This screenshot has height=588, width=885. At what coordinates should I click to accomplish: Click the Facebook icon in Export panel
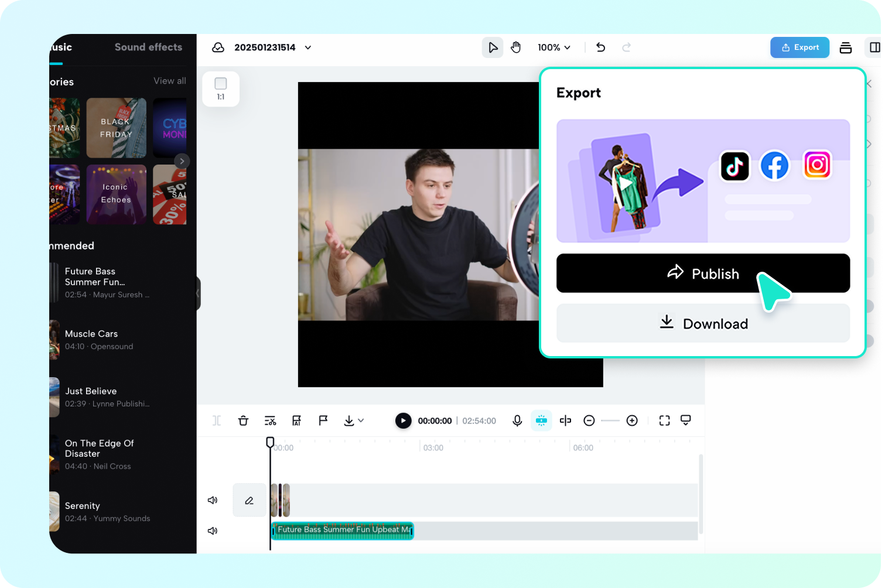tap(774, 166)
